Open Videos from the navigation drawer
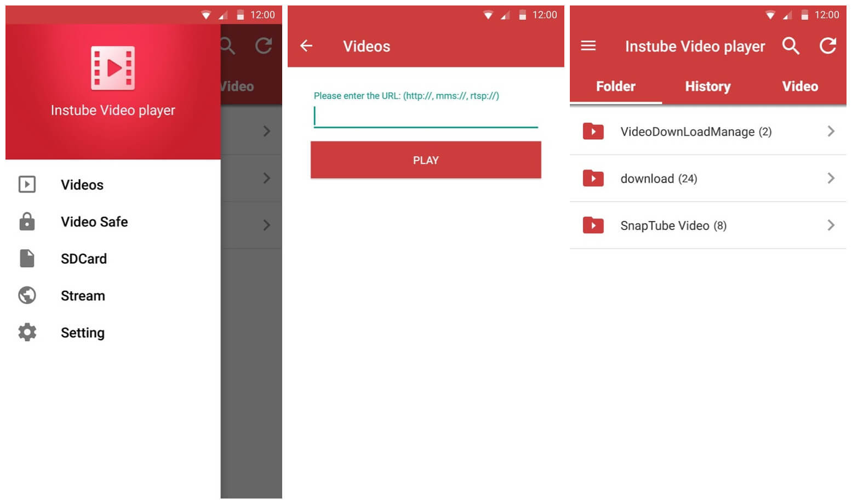Screen dimensions: 852x504 pyautogui.click(x=113, y=185)
